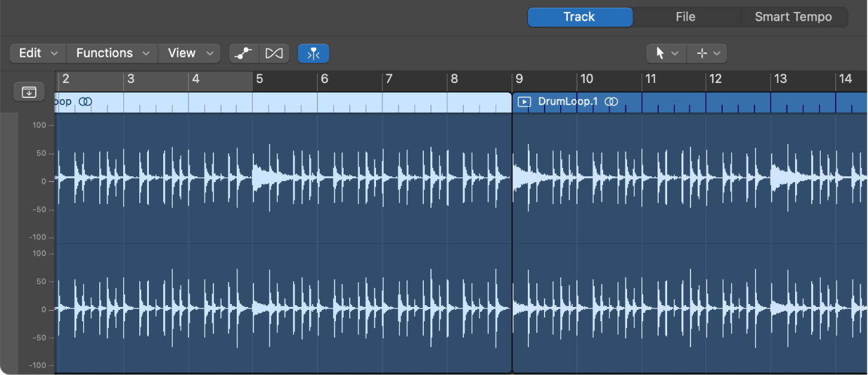Click bar 9 in the timeline ruler
The width and height of the screenshot is (868, 375).
pos(519,79)
